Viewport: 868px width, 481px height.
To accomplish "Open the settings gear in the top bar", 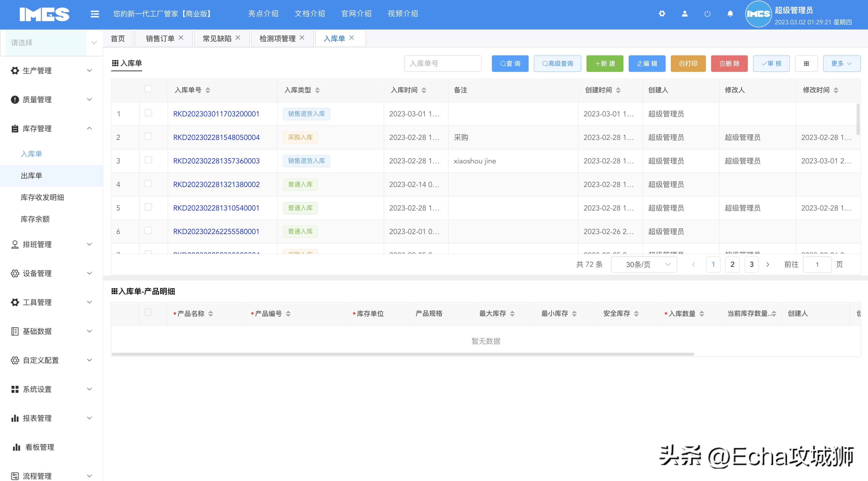I will [662, 13].
